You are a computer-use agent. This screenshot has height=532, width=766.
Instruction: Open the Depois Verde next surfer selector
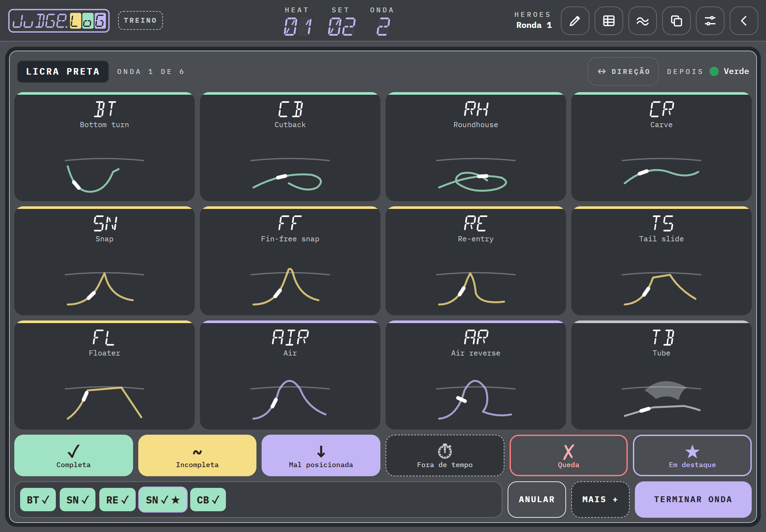tap(708, 71)
